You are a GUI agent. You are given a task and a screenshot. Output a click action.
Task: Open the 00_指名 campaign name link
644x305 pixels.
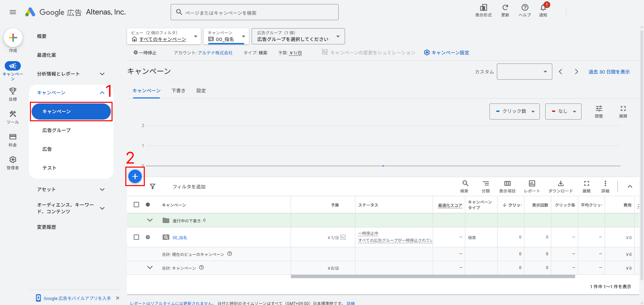[x=180, y=237]
